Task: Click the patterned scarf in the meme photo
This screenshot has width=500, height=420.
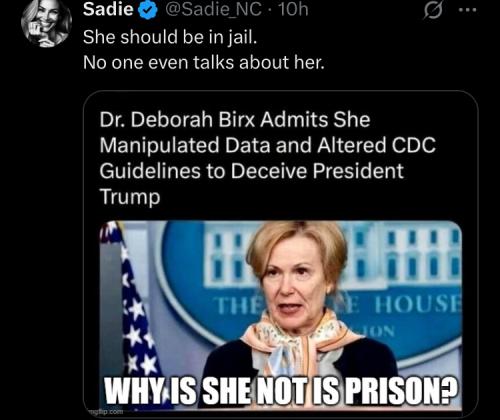Action: [302, 343]
